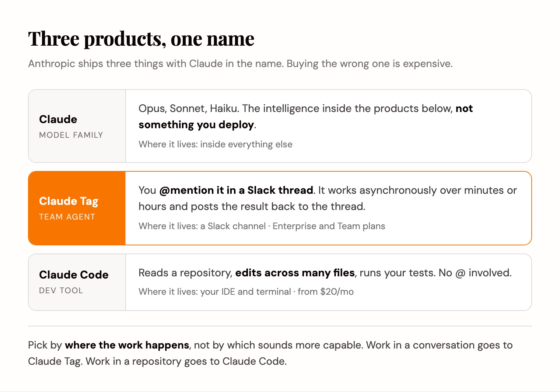Click the bold 'where the work happens' phrase
This screenshot has height=392, width=560.
(x=127, y=345)
